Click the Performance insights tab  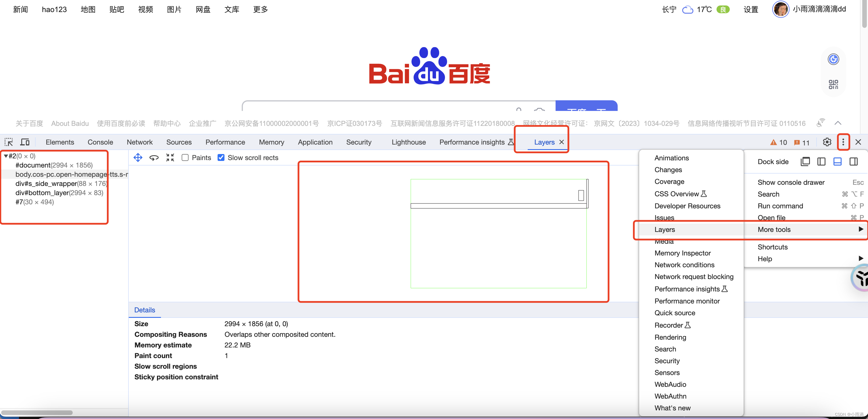point(474,142)
